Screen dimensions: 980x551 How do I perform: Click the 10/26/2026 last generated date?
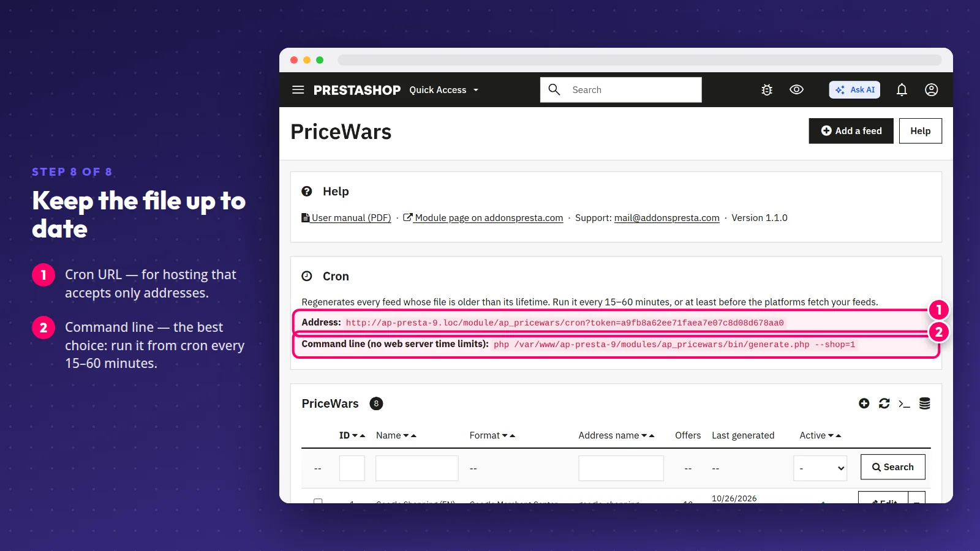click(734, 498)
